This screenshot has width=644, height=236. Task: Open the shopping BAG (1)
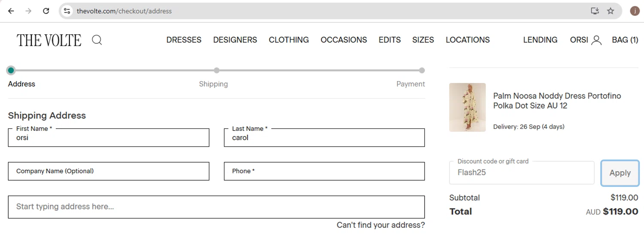pyautogui.click(x=625, y=40)
